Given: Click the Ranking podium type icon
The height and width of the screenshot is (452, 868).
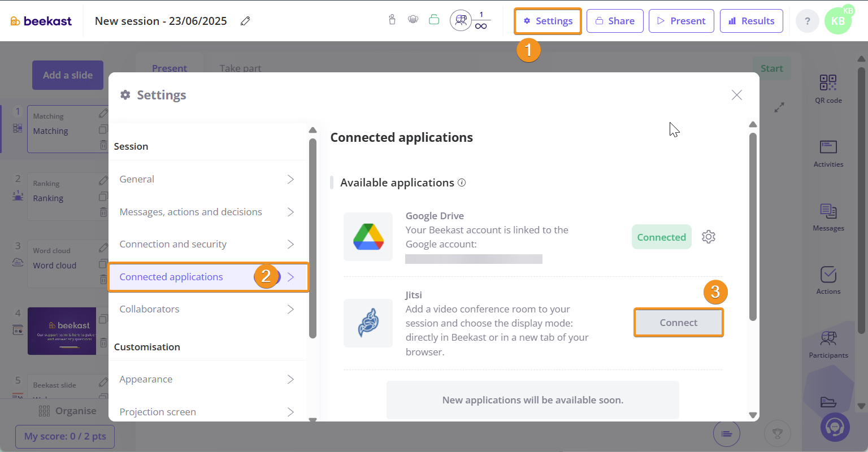Looking at the screenshot, I should coord(18,195).
